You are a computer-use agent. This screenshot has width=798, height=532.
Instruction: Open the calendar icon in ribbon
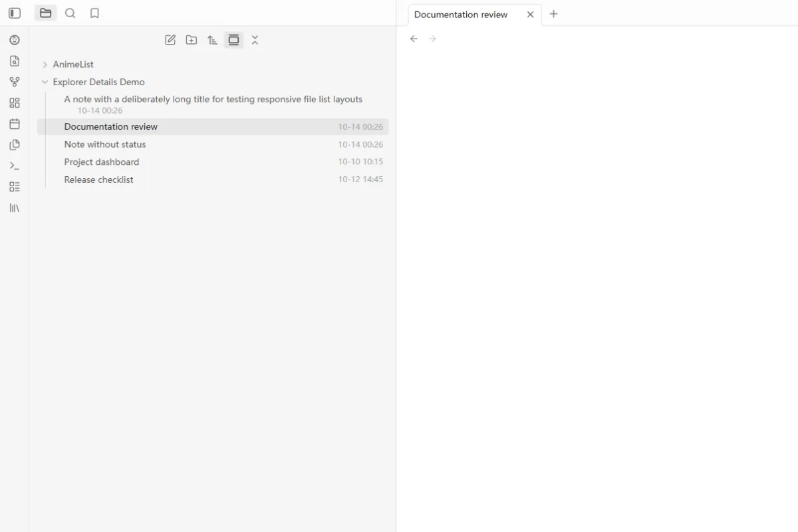tap(15, 124)
